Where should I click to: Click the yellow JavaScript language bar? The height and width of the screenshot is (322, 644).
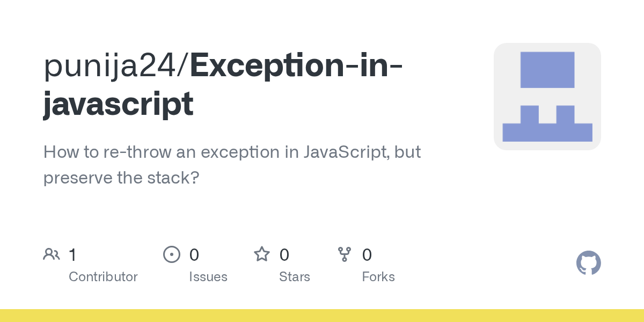322,316
